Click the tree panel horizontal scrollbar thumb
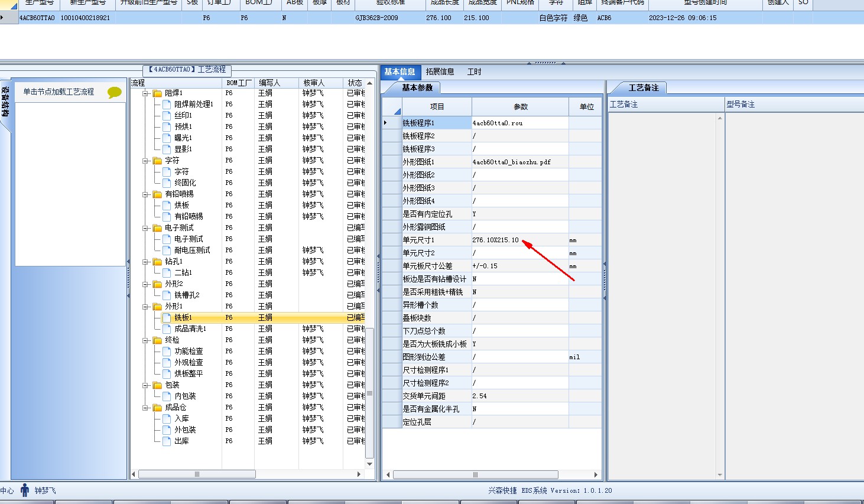Image resolution: width=864 pixels, height=504 pixels. tap(197, 474)
